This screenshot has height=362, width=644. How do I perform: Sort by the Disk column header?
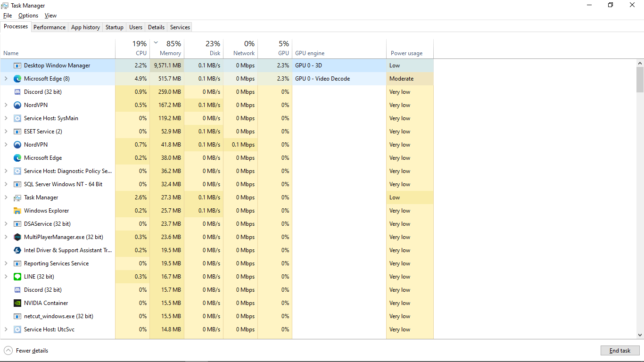(x=204, y=49)
